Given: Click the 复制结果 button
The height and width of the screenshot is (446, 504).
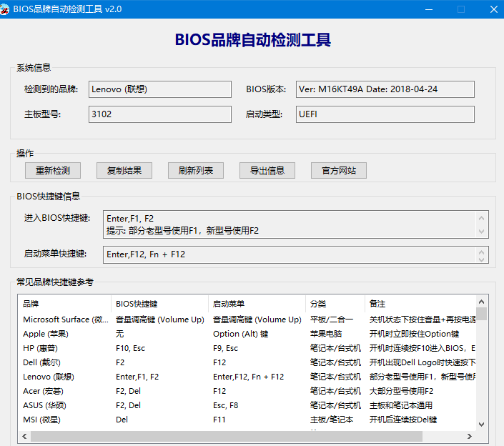Looking at the screenshot, I should [x=124, y=170].
